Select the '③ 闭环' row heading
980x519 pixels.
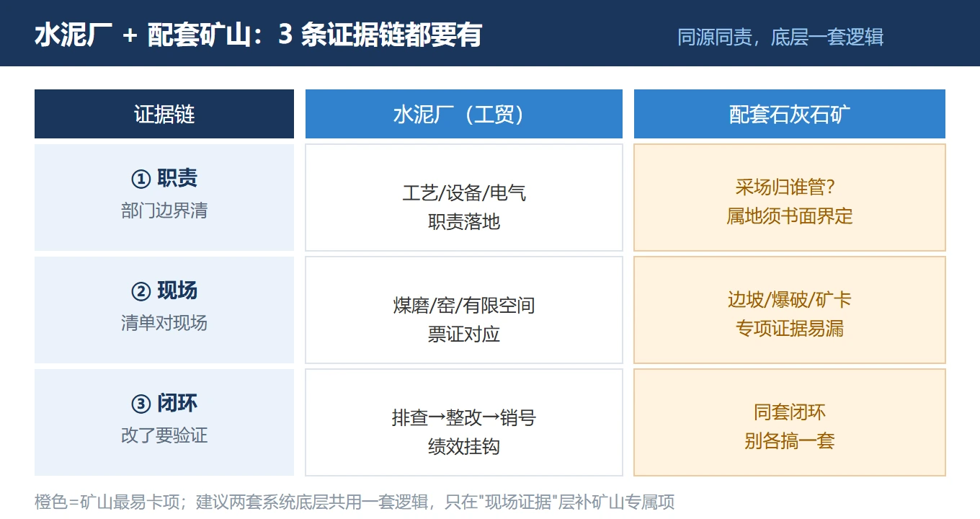(x=164, y=403)
